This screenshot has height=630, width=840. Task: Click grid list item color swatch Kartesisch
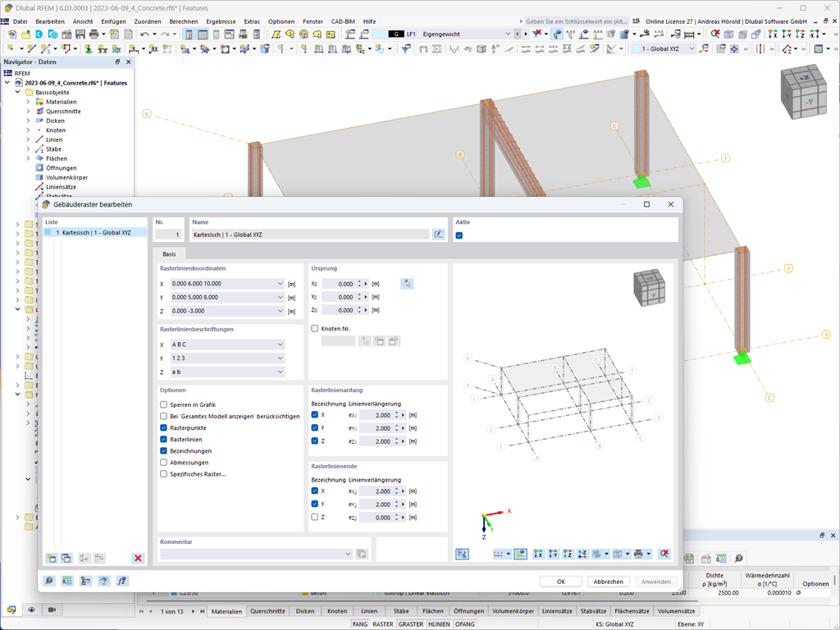(x=48, y=232)
